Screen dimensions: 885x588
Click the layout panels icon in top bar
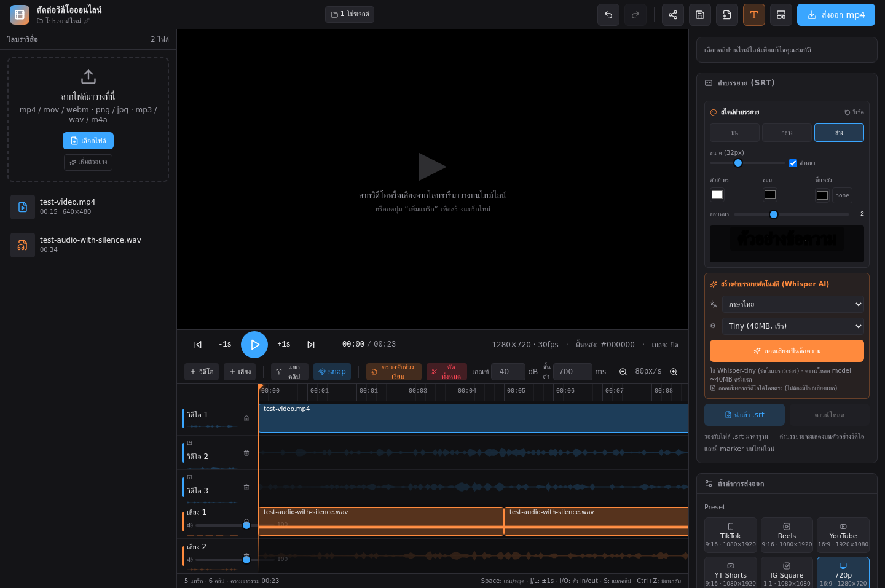[781, 15]
